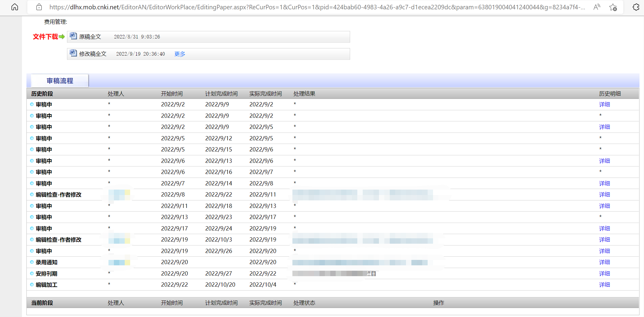Open 详细 for the 录用通知 row
Image resolution: width=644 pixels, height=317 pixels.
tap(604, 262)
